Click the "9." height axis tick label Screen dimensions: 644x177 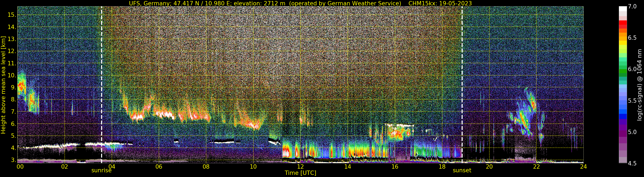tap(13, 87)
